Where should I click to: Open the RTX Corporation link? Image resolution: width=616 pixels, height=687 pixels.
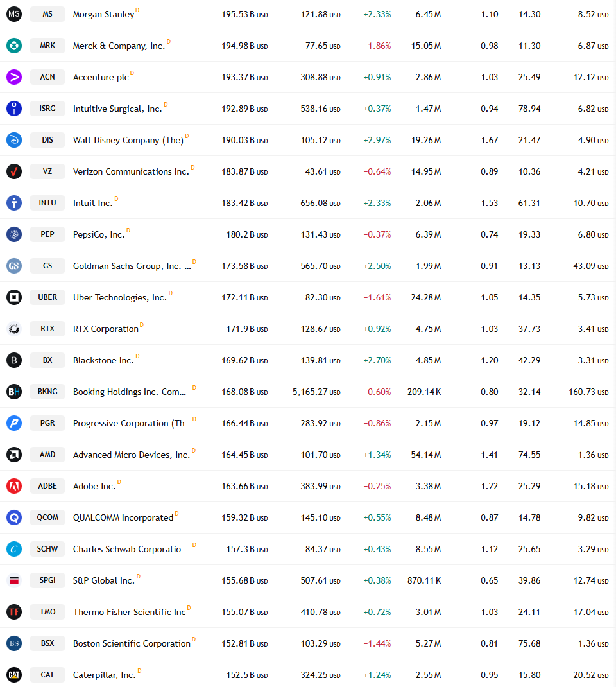[x=106, y=329]
